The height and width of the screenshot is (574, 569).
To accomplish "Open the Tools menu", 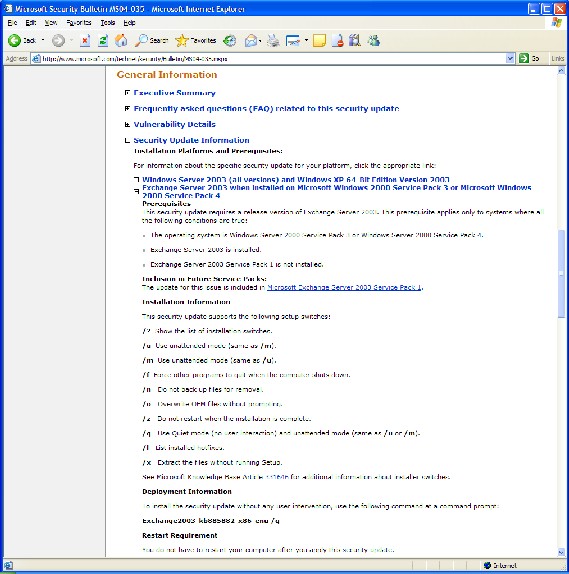I will (x=108, y=23).
